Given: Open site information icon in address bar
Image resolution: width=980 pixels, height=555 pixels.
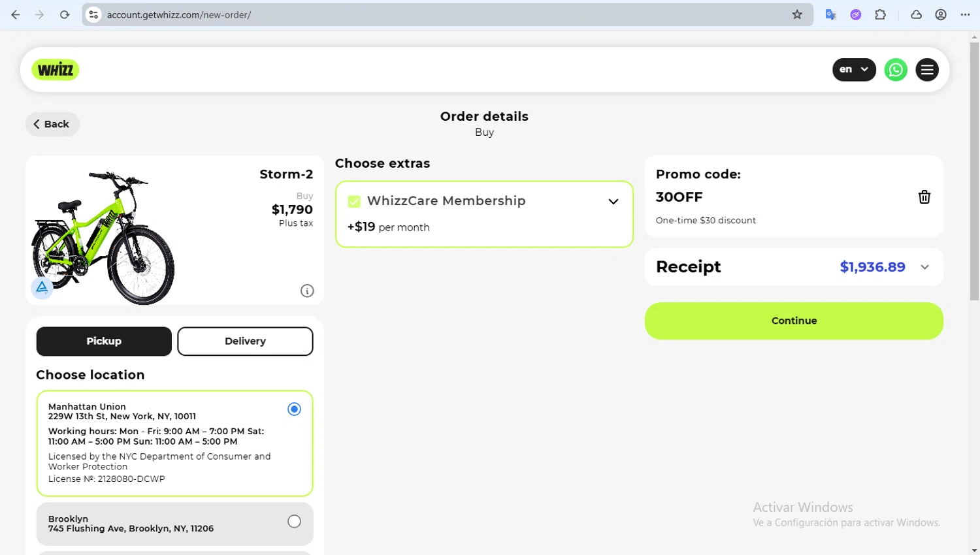Looking at the screenshot, I should coord(93,14).
